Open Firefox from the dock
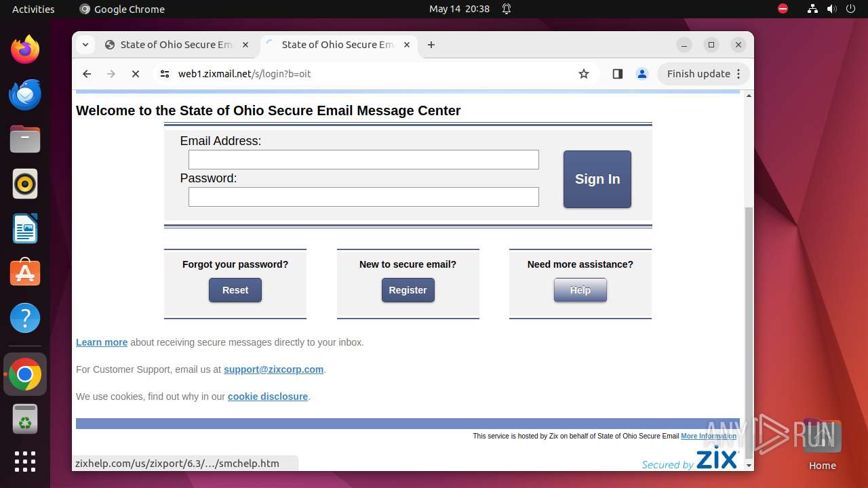 point(25,49)
